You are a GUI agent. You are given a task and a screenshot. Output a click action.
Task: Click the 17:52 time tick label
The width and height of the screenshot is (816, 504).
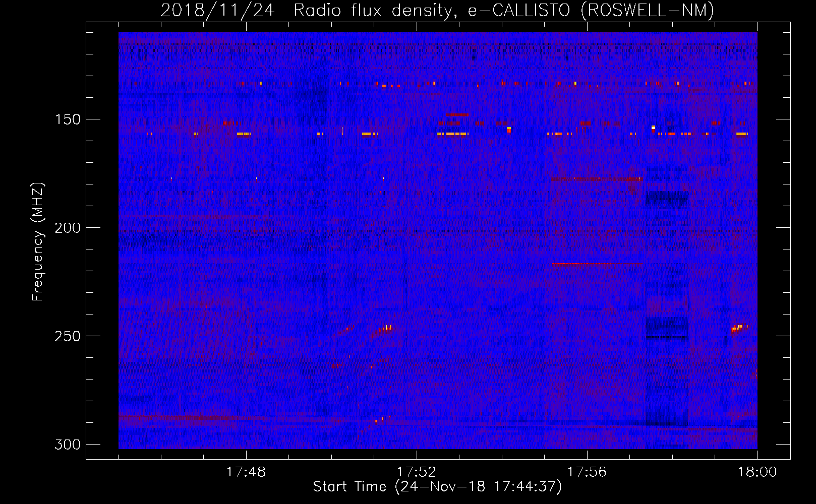coord(417,472)
